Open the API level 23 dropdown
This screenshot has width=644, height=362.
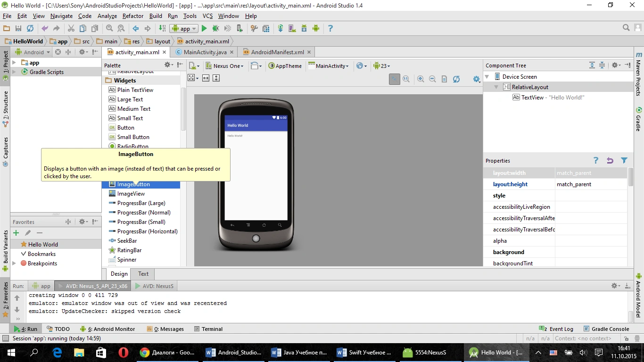382,66
